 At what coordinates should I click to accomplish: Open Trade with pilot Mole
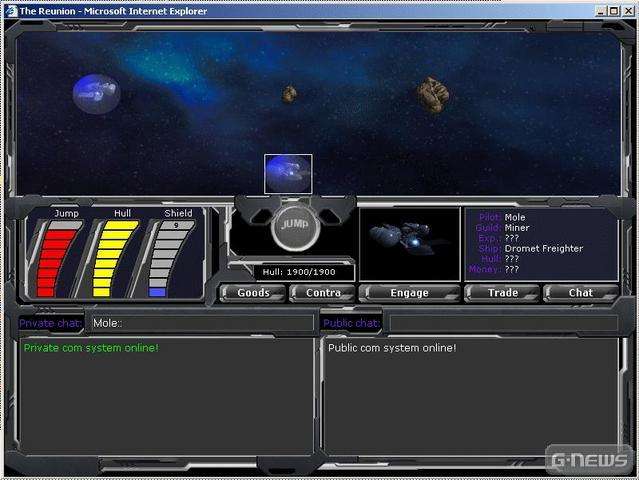click(x=502, y=293)
